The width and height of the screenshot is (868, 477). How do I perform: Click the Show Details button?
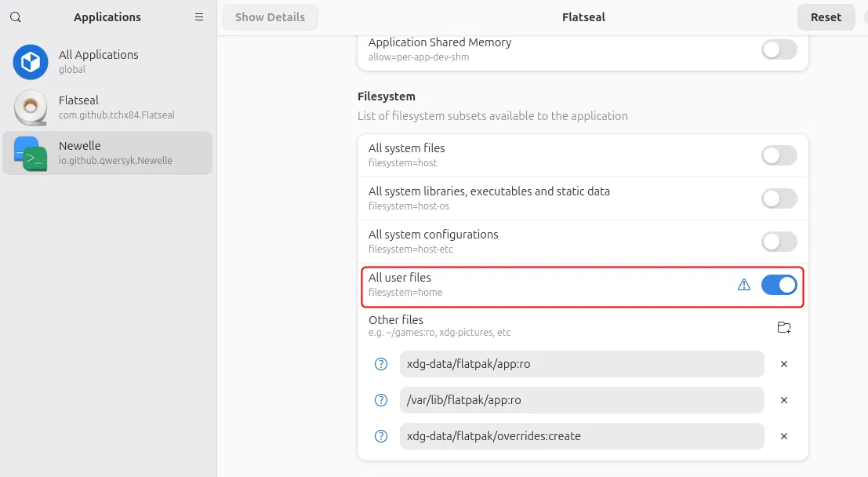(x=270, y=17)
